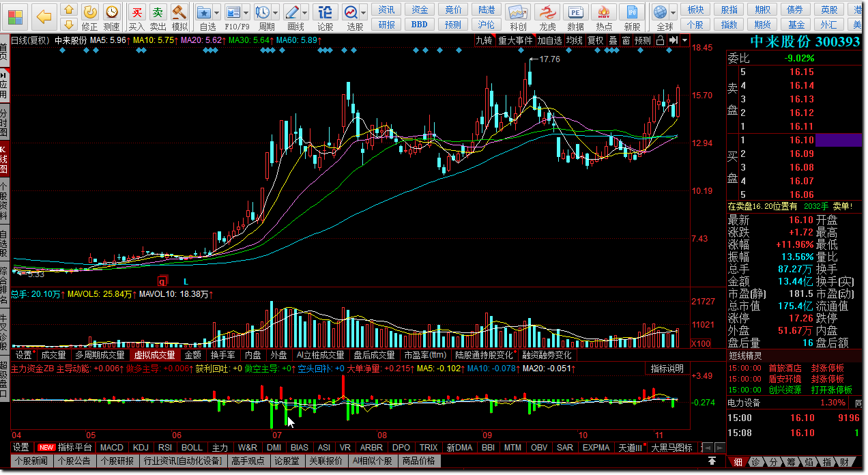This screenshot has height=475, width=868.
Task: Expand the 选股 dropdown arrow
Action: pos(364,13)
